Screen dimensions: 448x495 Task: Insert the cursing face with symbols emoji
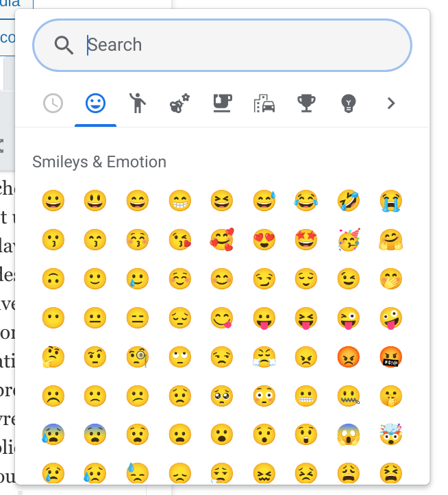[x=391, y=357]
